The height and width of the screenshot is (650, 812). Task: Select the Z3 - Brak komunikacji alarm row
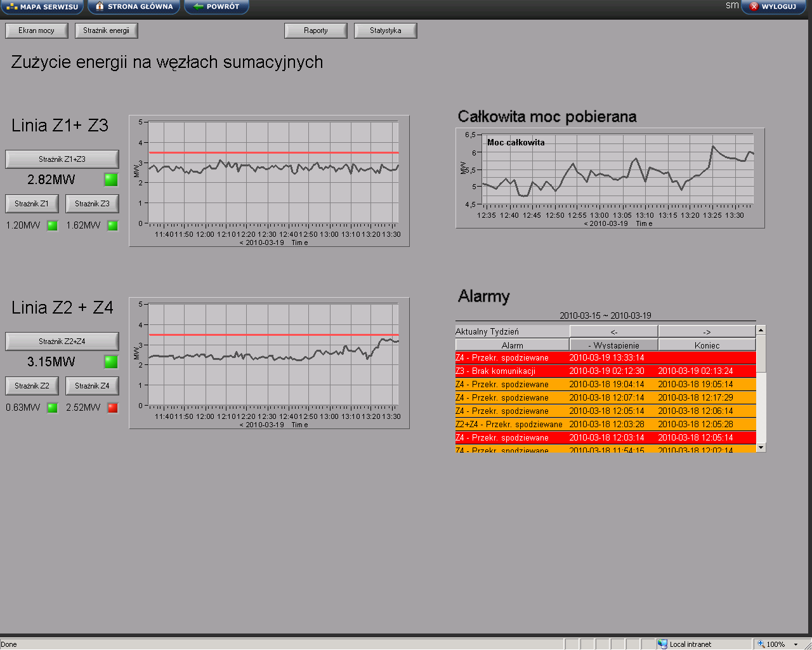pyautogui.click(x=606, y=371)
